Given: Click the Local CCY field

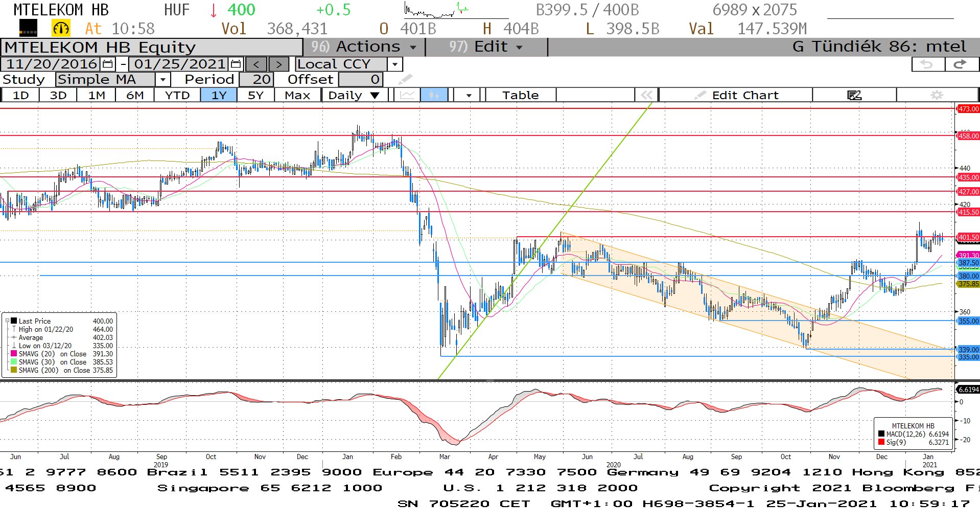Looking at the screenshot, I should [341, 64].
